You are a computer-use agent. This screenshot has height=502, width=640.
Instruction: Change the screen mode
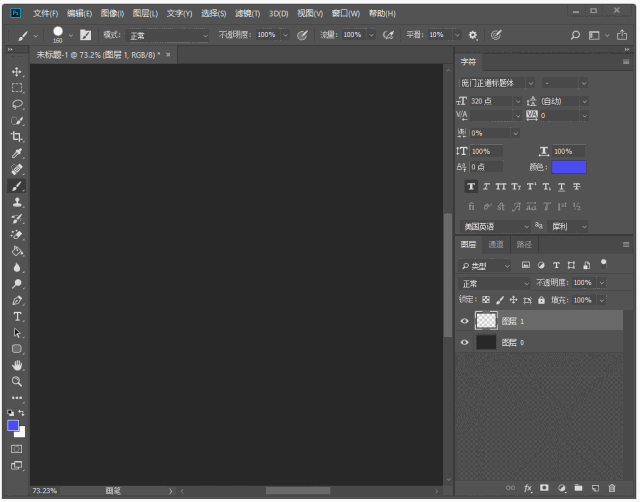pos(16,466)
